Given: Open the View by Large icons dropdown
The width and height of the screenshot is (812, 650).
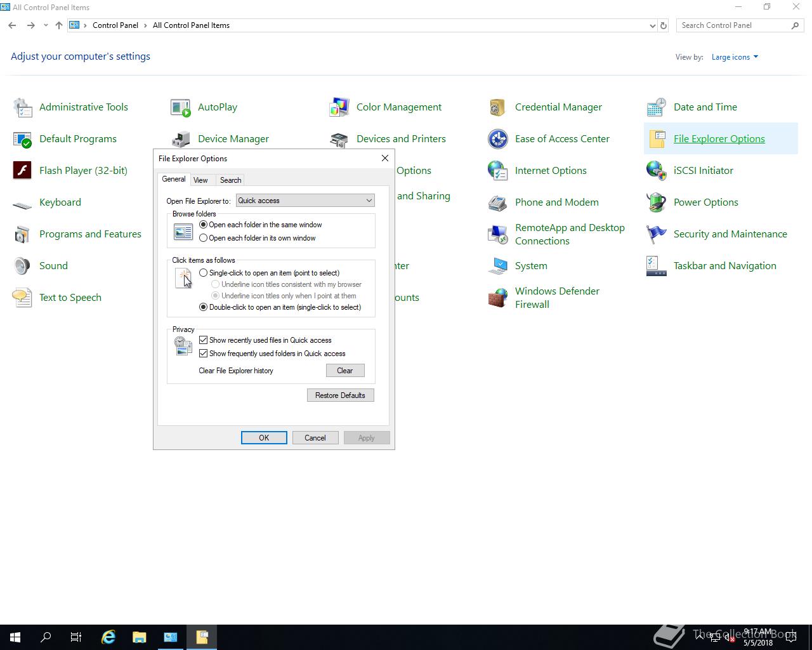Looking at the screenshot, I should [x=735, y=57].
